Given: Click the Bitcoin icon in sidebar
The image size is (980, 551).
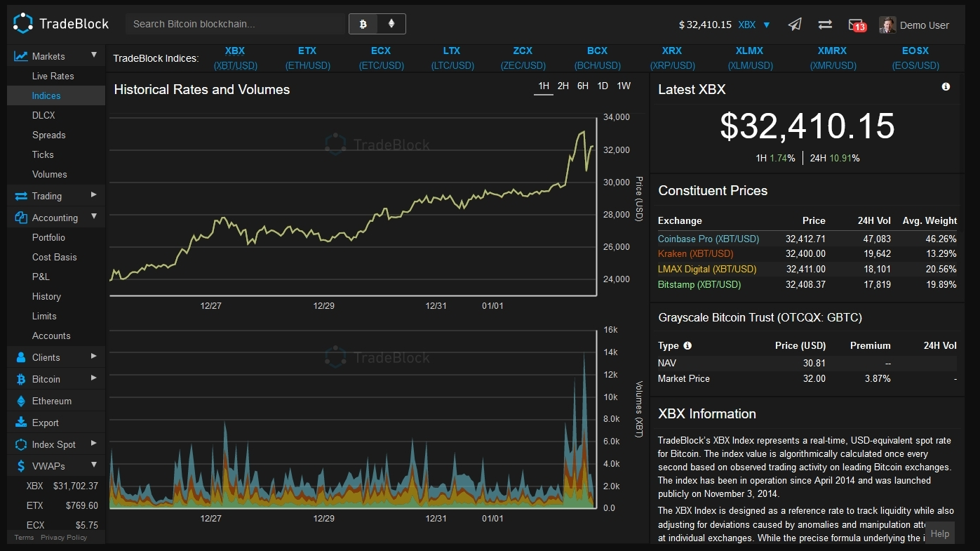Looking at the screenshot, I should [x=20, y=379].
